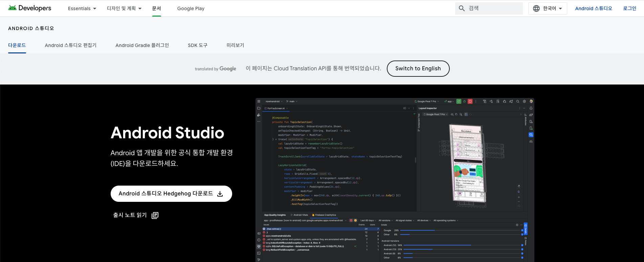The width and height of the screenshot is (644, 262).
Task: Expand the 디자인 및 계획 menu
Action: (124, 8)
